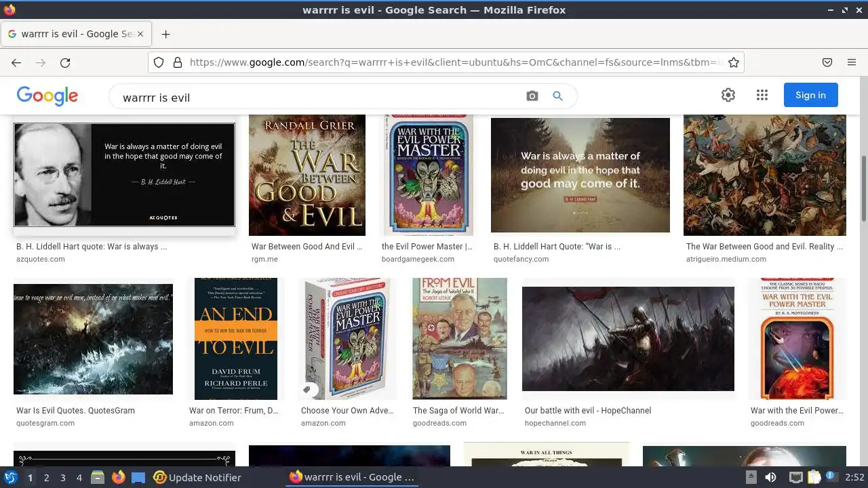
Task: Click the clock showing 2:52
Action: 854,477
